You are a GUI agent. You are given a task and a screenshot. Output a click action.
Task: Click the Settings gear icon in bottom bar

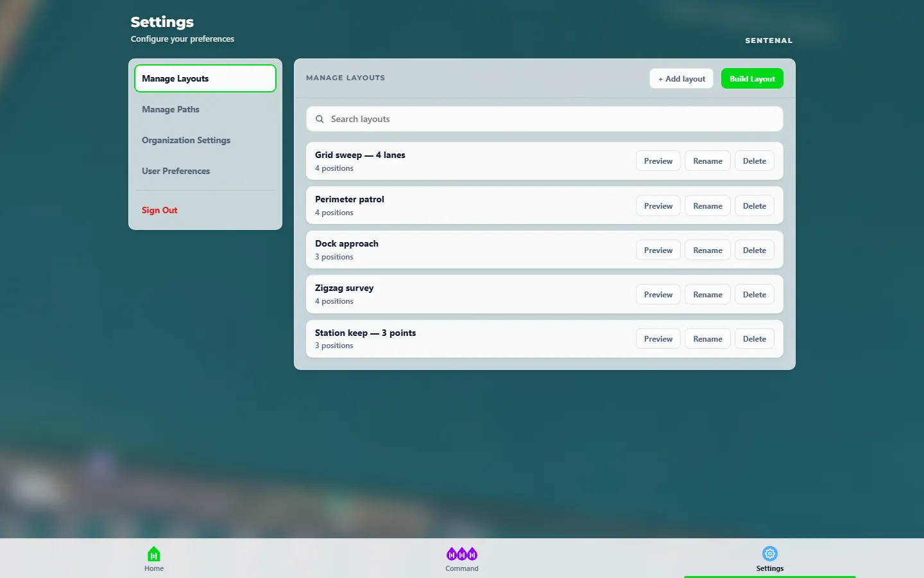point(770,554)
